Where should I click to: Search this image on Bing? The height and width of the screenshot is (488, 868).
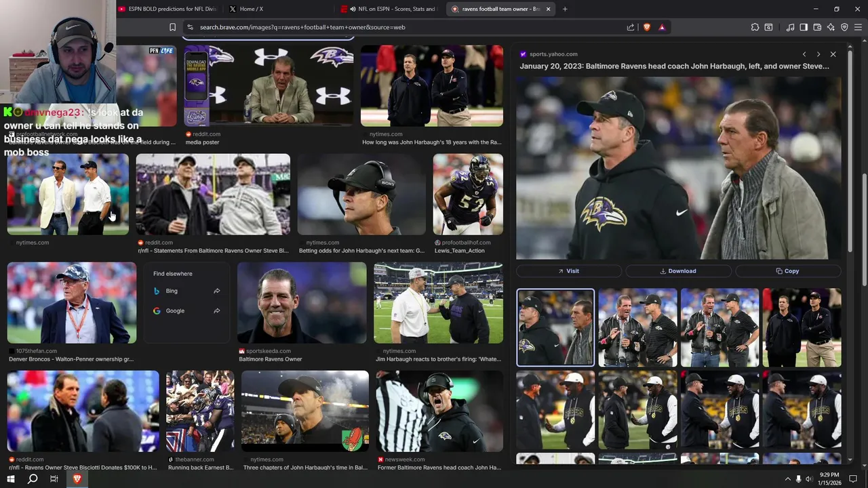[186, 291]
